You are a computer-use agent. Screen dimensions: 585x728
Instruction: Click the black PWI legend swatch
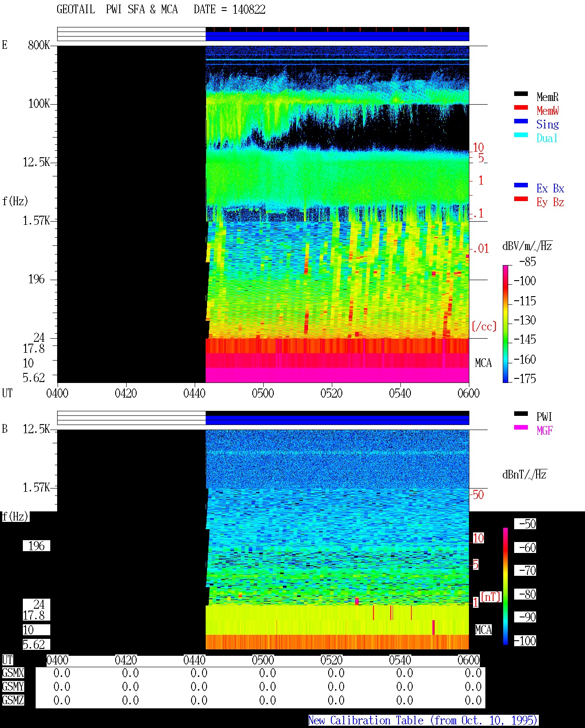click(x=521, y=414)
